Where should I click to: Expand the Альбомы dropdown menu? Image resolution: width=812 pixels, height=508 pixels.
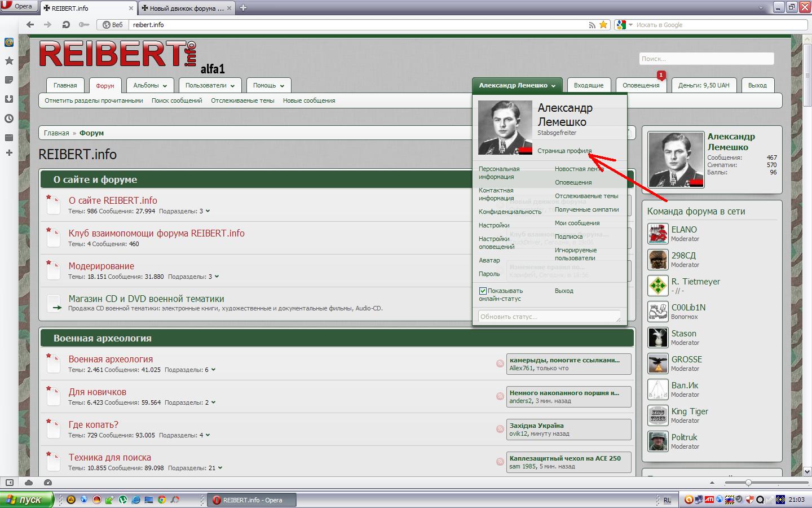(150, 86)
